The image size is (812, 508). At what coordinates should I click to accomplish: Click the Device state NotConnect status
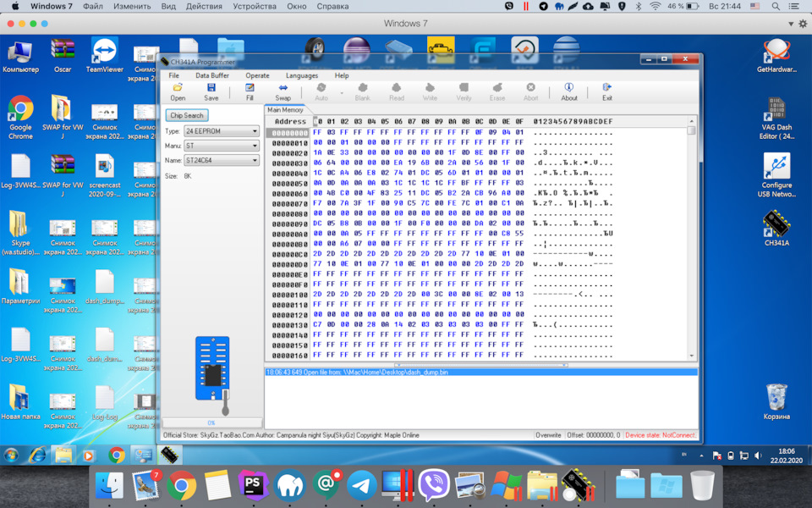(x=661, y=435)
